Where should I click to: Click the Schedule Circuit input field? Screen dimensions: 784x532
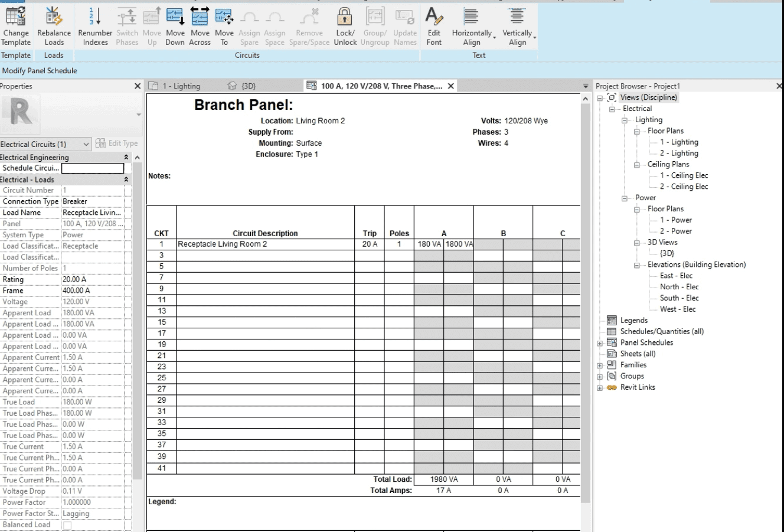point(94,168)
